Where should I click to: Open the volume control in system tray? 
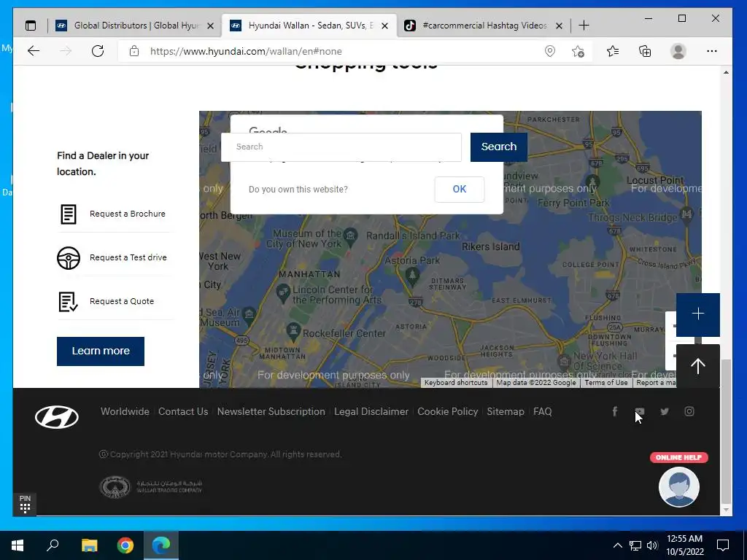652,545
